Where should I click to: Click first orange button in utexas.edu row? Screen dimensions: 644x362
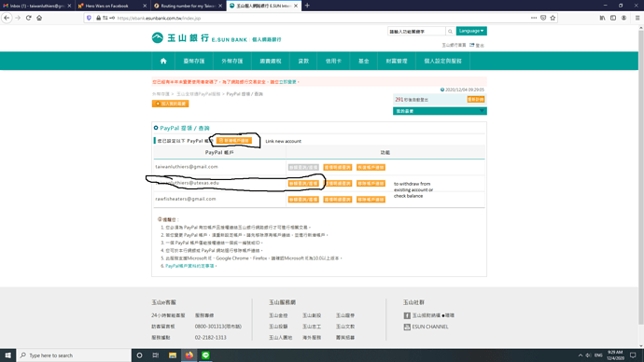click(x=303, y=184)
